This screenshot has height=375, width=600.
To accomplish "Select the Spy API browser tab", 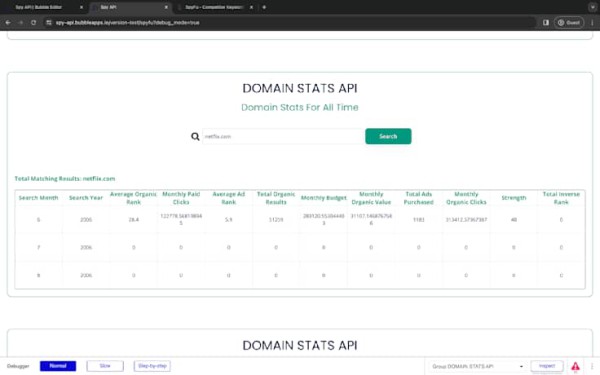I will coord(130,7).
